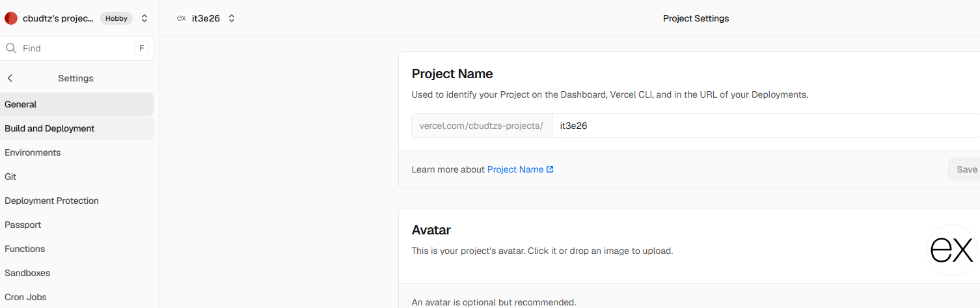The image size is (980, 308).
Task: Click the ex project avatar to upload
Action: [x=952, y=250]
